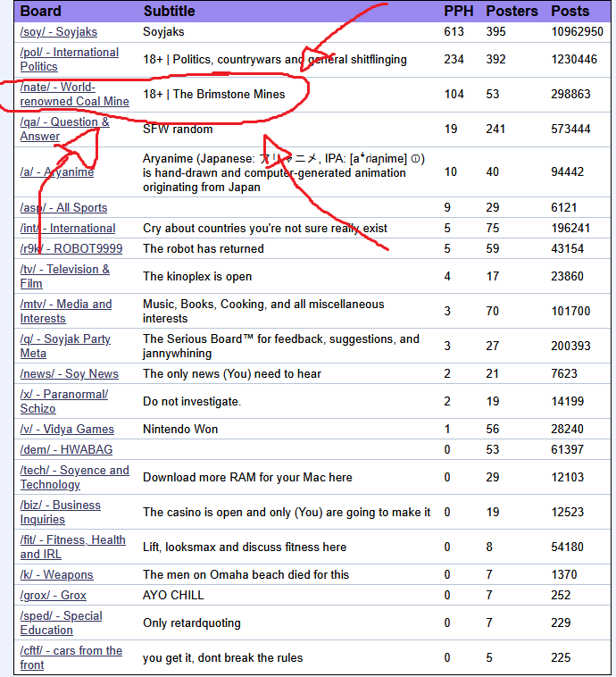Select the posts count 61397 for /dem/

point(567,450)
